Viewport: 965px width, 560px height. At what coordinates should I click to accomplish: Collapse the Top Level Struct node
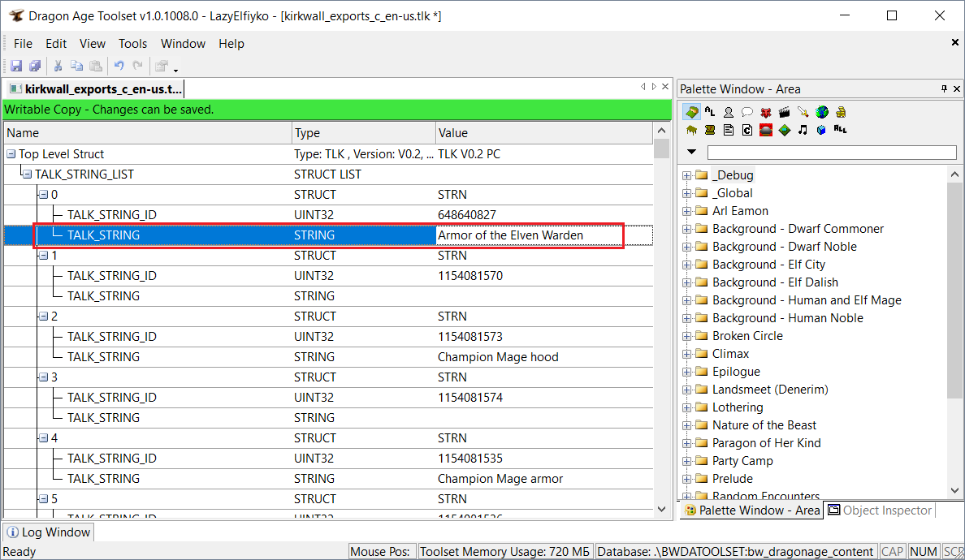(11, 154)
